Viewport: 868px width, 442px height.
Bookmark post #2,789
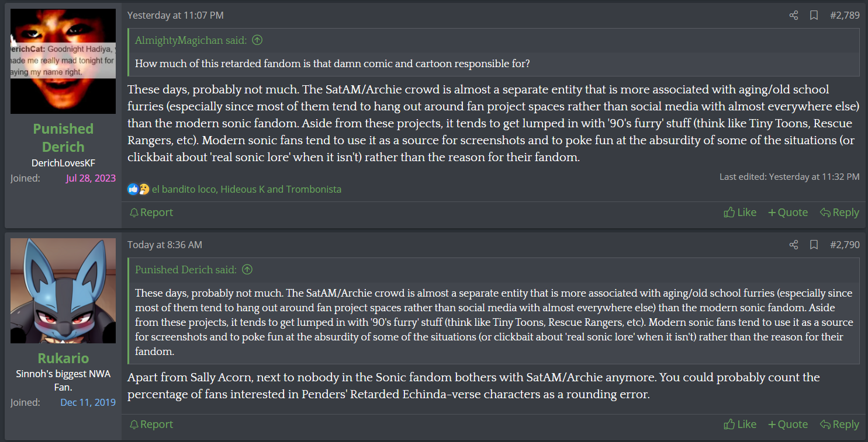click(814, 15)
